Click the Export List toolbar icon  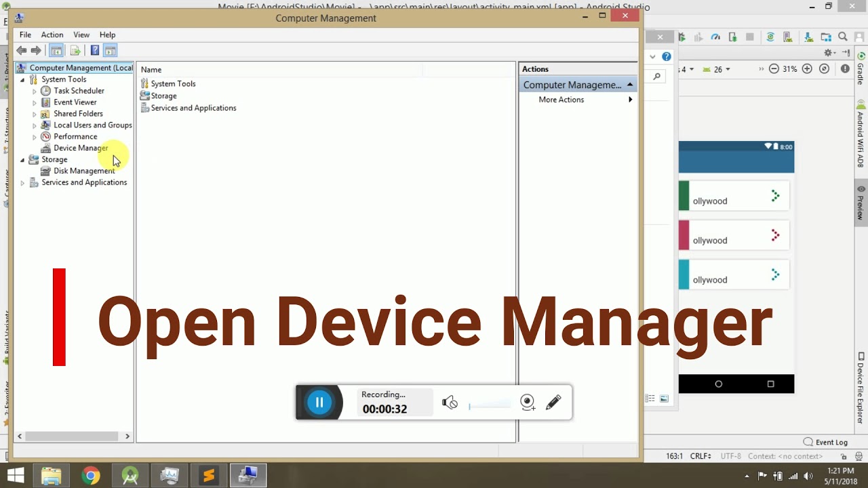coord(75,50)
